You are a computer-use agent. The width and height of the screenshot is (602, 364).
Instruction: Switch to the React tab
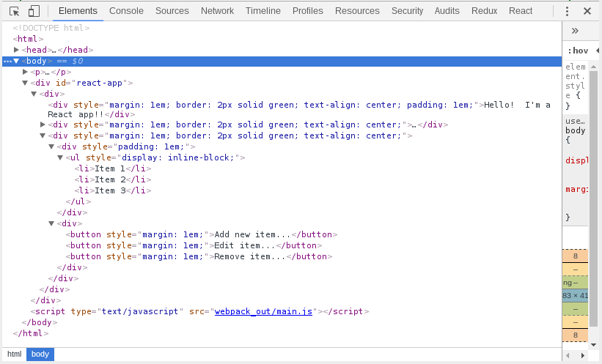(x=521, y=11)
